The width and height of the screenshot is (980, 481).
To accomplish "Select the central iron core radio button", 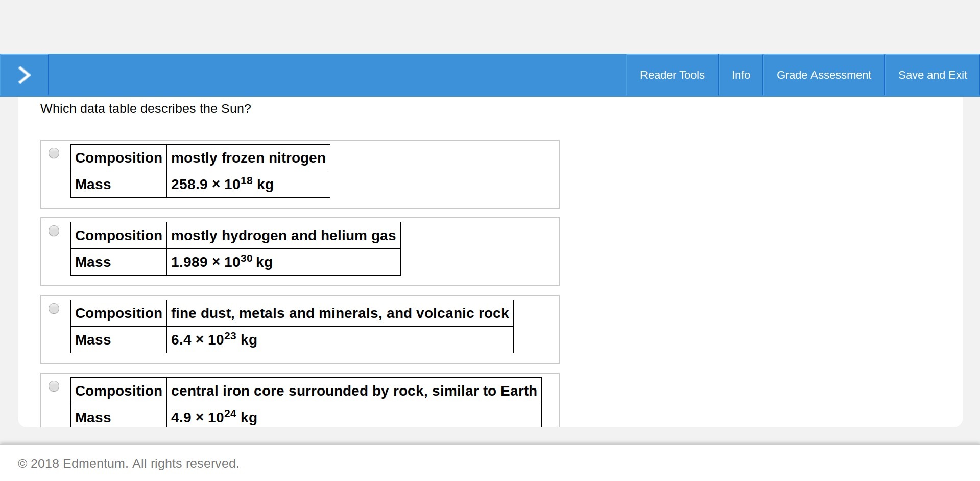I will click(x=54, y=386).
